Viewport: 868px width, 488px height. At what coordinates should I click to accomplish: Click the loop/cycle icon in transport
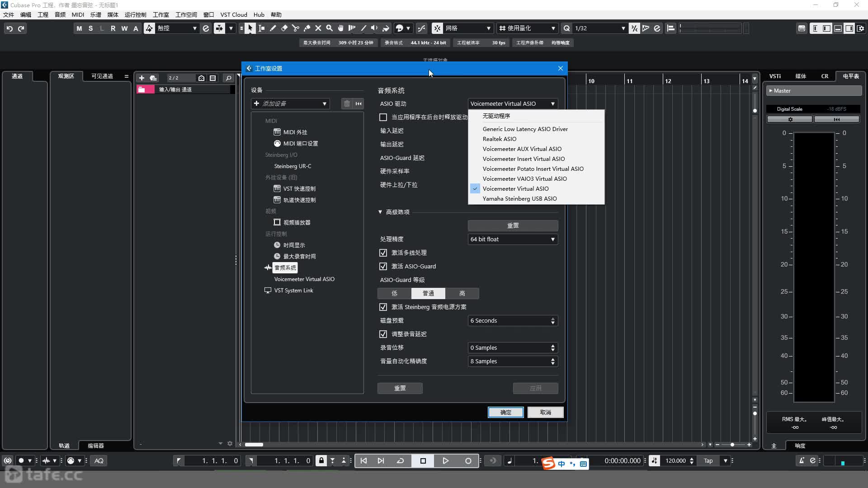401,460
